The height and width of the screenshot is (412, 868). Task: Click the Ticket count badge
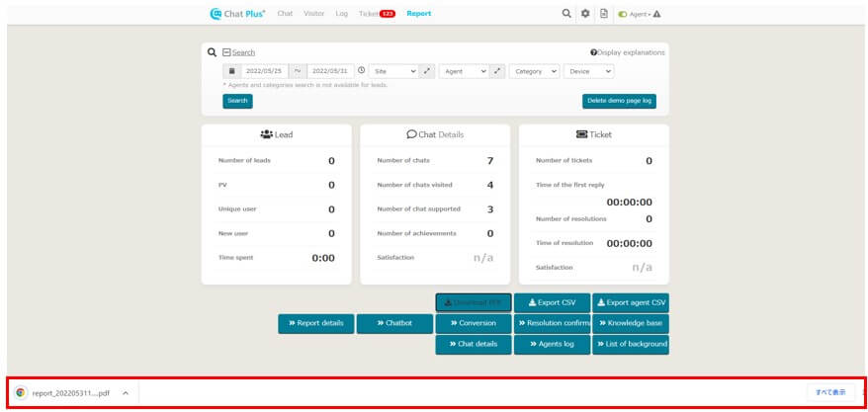pos(387,14)
